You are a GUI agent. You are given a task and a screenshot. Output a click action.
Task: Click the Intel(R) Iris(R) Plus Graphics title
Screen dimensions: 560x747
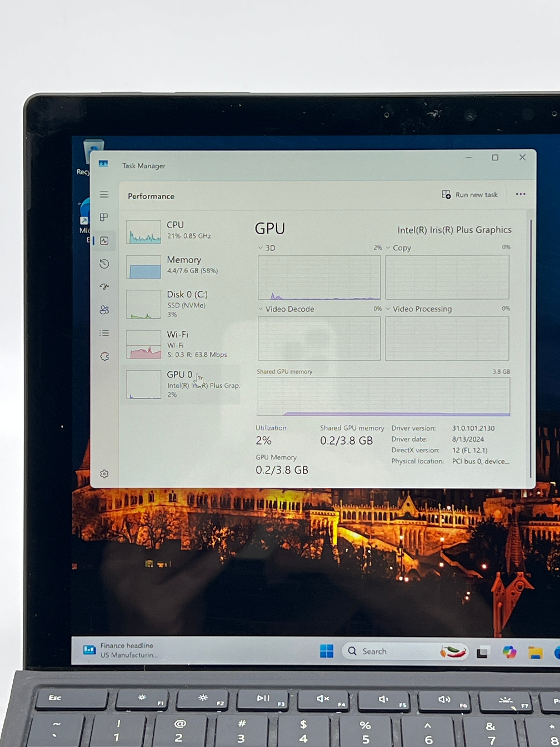point(454,230)
